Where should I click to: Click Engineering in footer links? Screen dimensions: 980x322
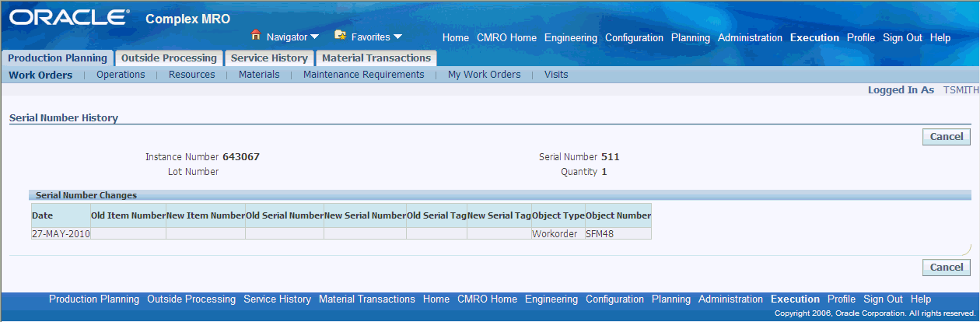pyautogui.click(x=551, y=299)
